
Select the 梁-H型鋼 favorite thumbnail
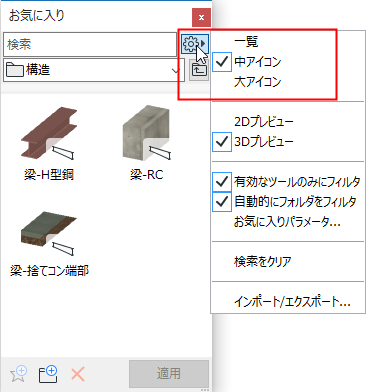(x=49, y=134)
